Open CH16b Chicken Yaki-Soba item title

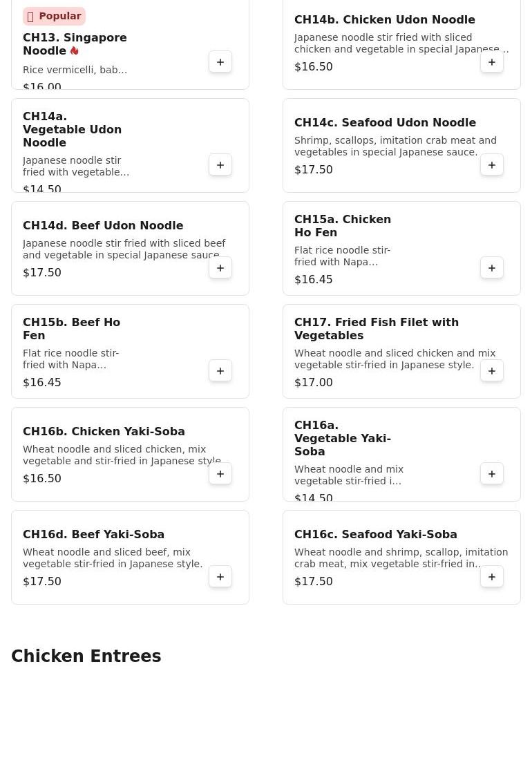click(x=104, y=432)
